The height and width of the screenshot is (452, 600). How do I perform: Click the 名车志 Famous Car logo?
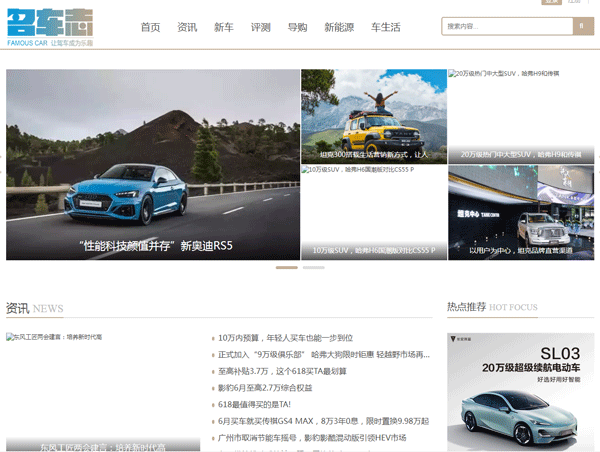click(50, 28)
